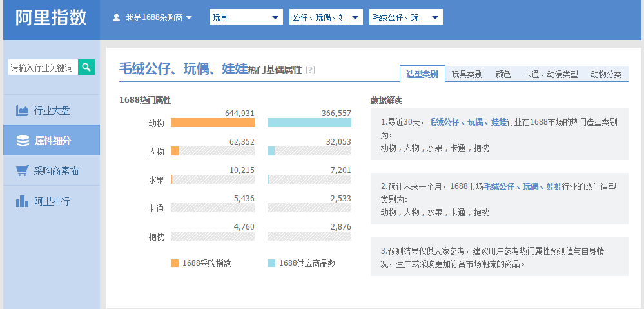Click the user avatar icon in header
Viewport: 644px width, 309px height.
[117, 18]
